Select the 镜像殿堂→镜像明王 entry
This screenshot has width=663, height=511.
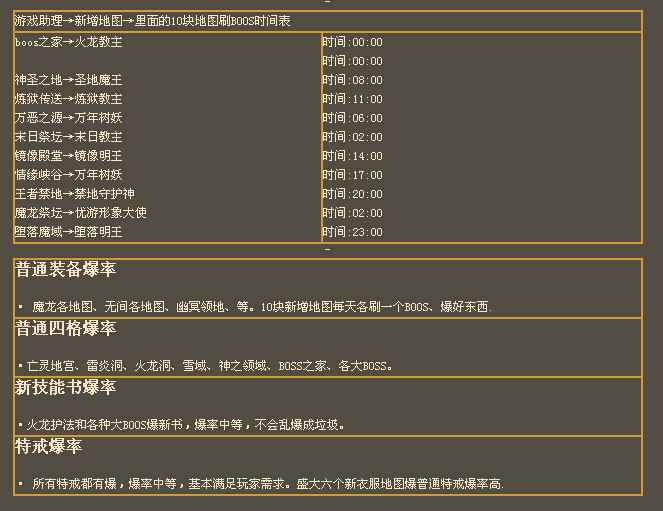click(x=69, y=156)
